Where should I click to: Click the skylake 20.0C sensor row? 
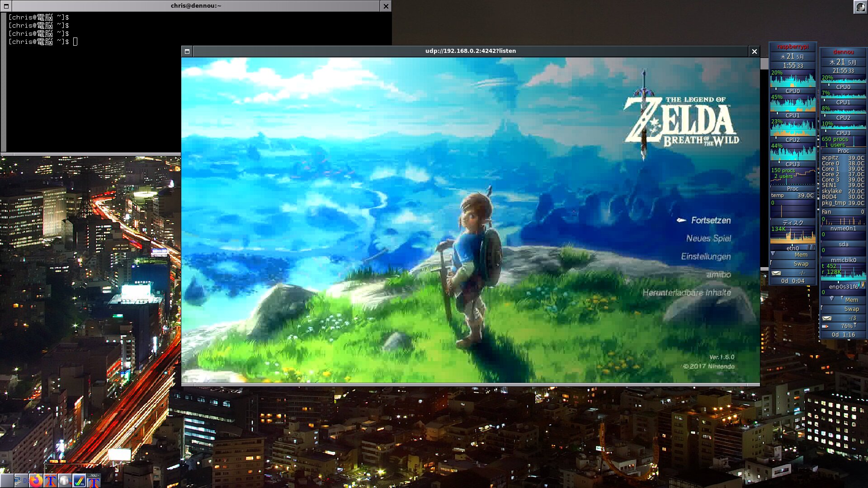[x=844, y=191]
